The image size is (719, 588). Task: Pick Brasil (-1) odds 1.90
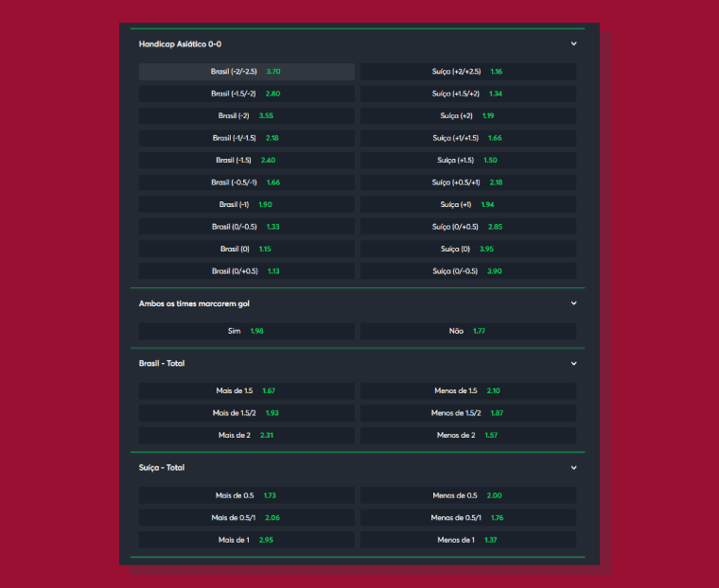click(247, 204)
